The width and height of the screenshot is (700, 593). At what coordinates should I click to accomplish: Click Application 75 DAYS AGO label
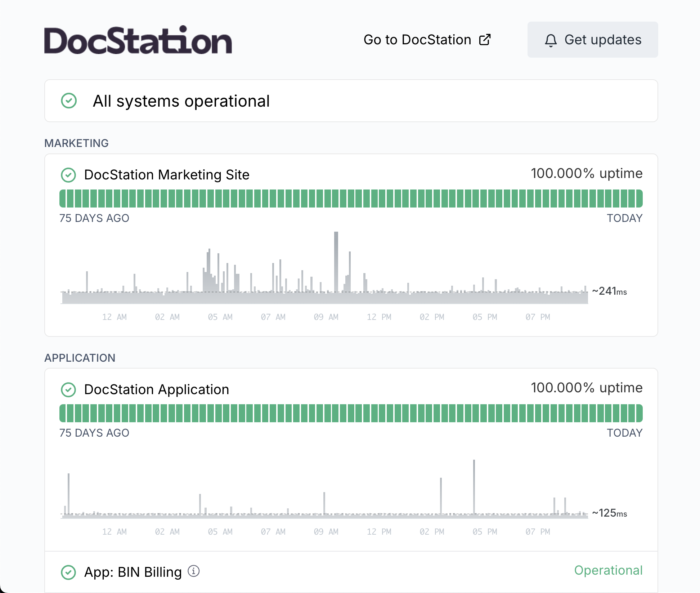[x=94, y=433]
